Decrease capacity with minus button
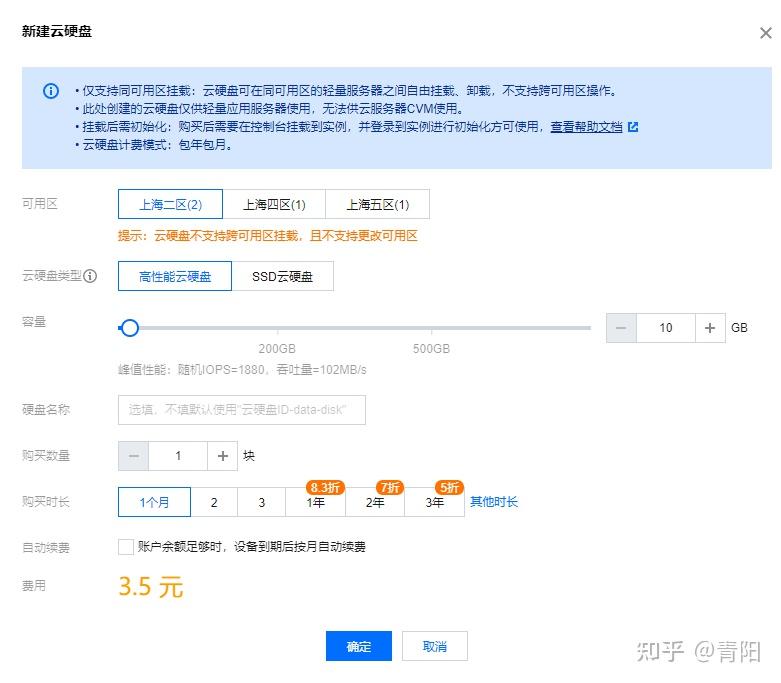 pyautogui.click(x=621, y=328)
